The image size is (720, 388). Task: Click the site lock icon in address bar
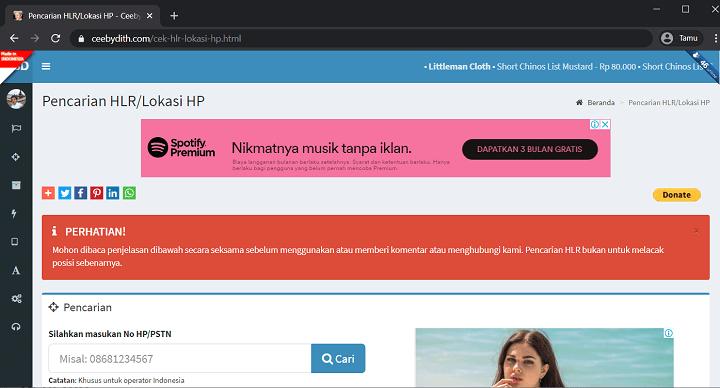pos(81,39)
